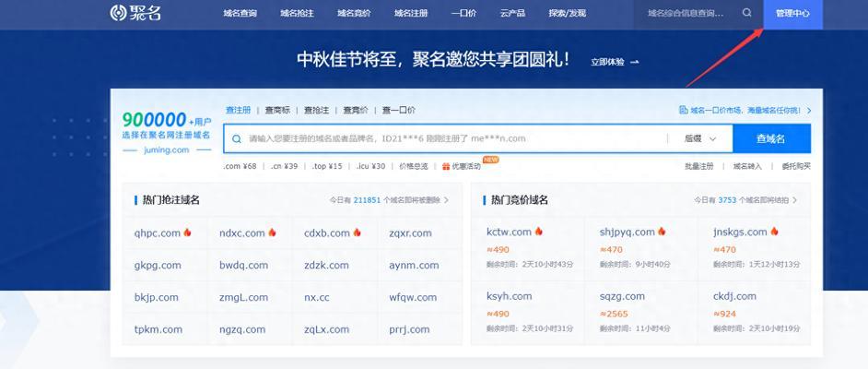Click fire icon next to qhpc.com
The height and width of the screenshot is (369, 868).
coord(187,232)
